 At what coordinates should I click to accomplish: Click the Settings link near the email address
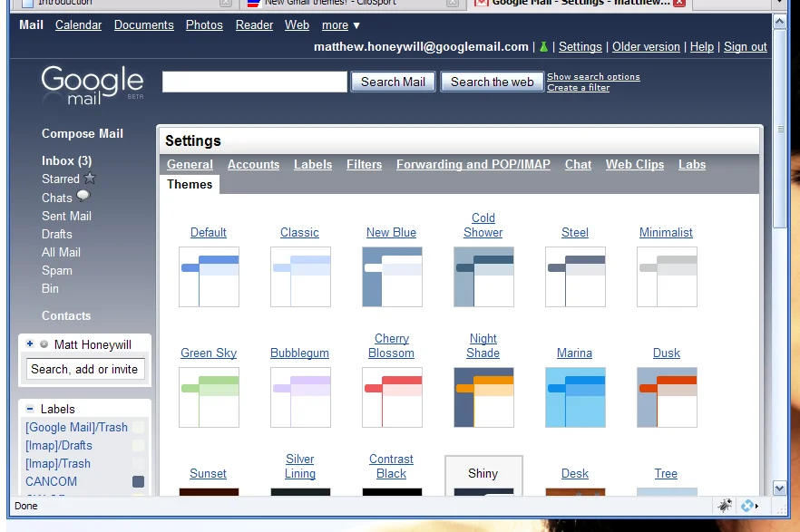pos(580,47)
